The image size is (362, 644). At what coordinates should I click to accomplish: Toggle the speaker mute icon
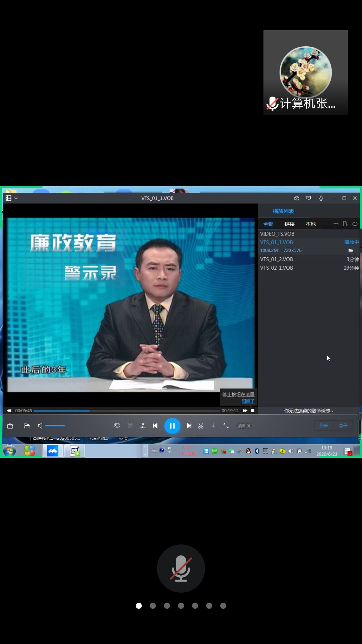click(40, 426)
